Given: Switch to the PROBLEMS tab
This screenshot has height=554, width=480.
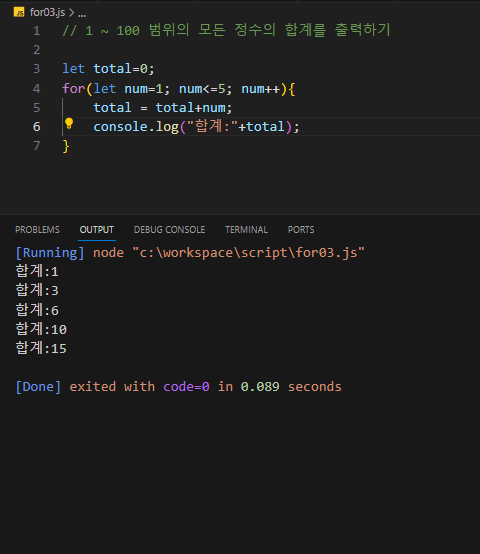Looking at the screenshot, I should pos(37,230).
